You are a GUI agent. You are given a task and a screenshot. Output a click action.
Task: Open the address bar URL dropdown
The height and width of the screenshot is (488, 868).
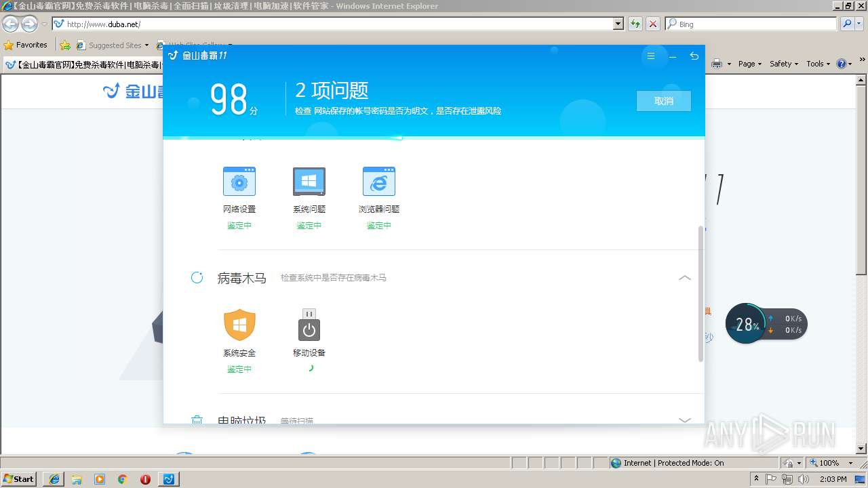618,24
